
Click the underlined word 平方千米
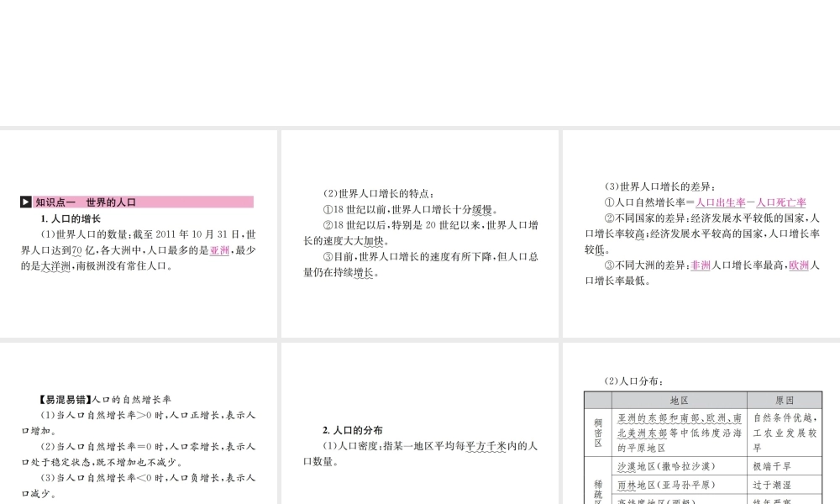click(486, 446)
